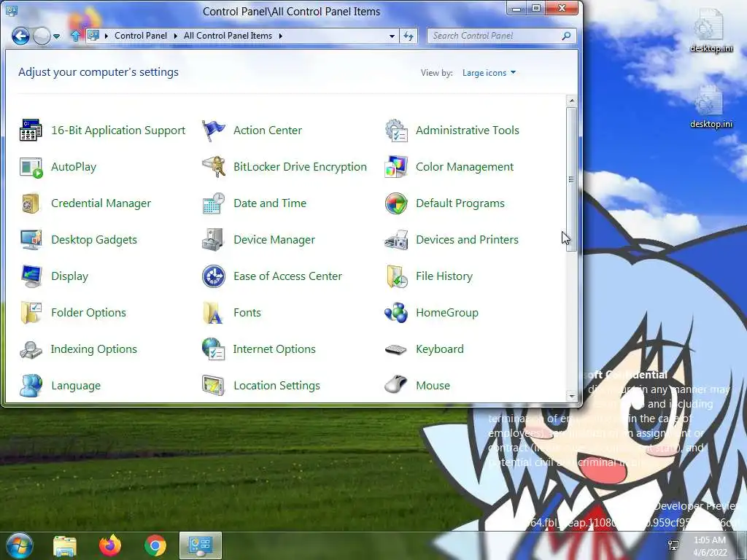747x560 pixels.
Task: Open the BitLocker Drive Encryption keys icon
Action: (x=213, y=167)
